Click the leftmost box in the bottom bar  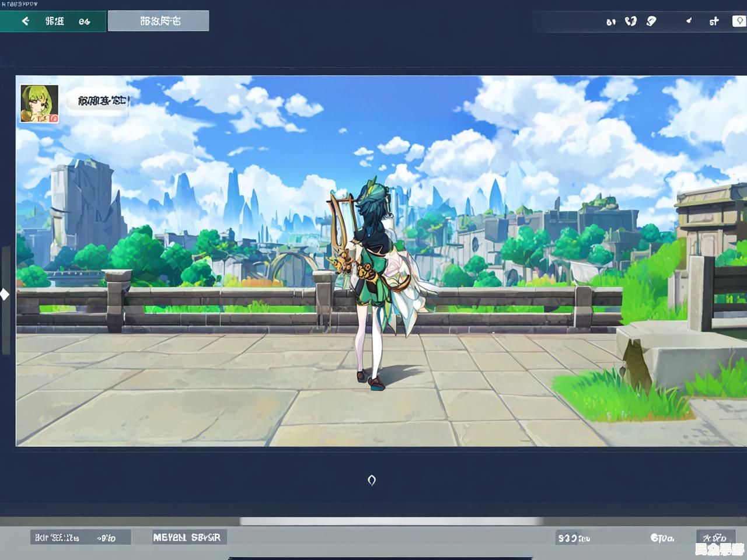(80, 537)
